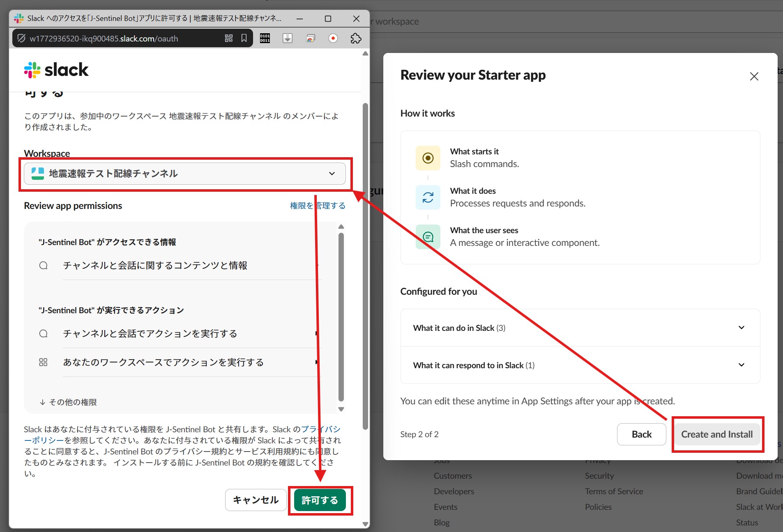Click the site info icon beside URL
783x532 pixels.
point(21,39)
